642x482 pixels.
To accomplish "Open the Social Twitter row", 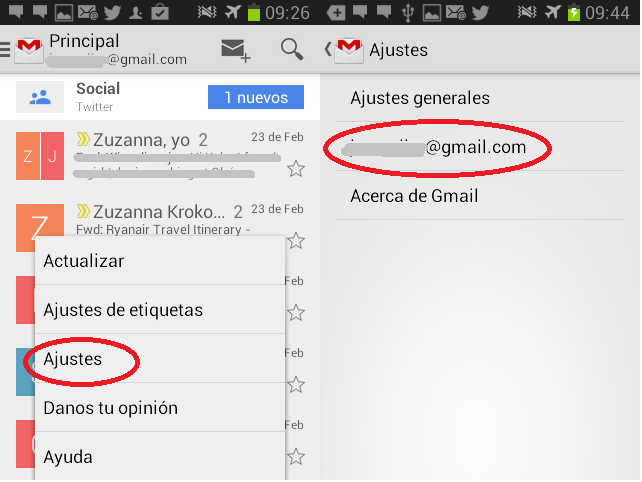I will [160, 97].
